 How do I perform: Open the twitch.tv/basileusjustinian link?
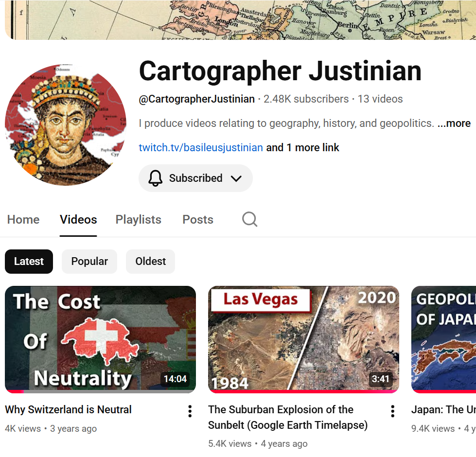pyautogui.click(x=201, y=147)
